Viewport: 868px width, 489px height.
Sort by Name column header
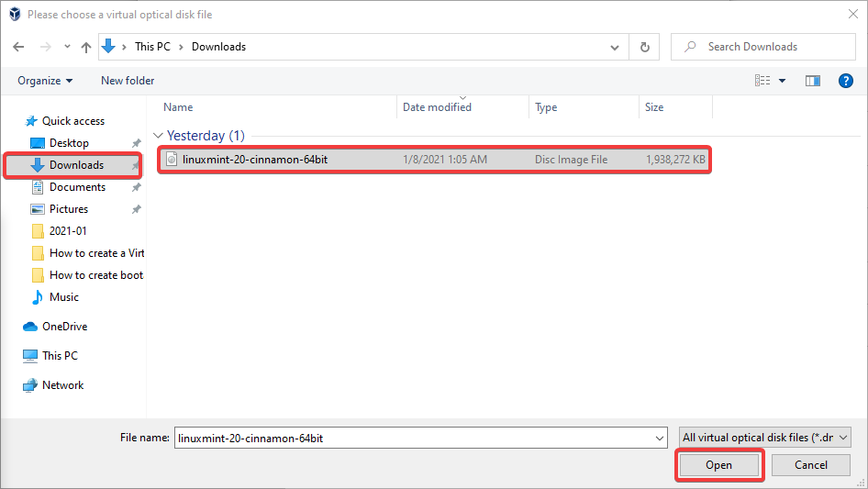[178, 107]
